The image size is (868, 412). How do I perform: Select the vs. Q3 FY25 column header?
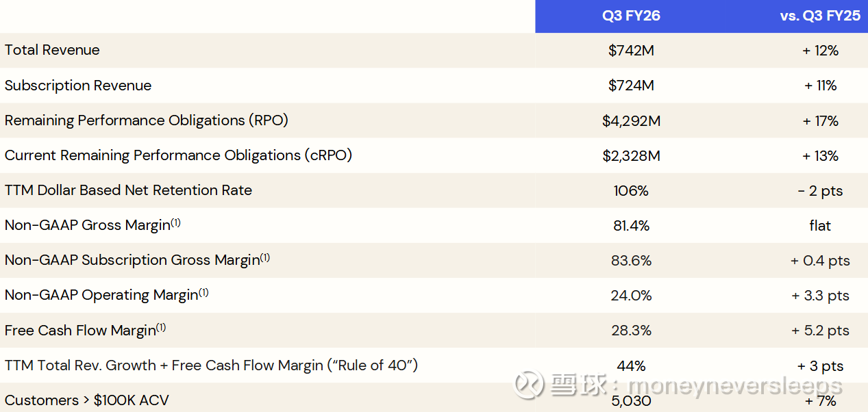click(x=820, y=16)
